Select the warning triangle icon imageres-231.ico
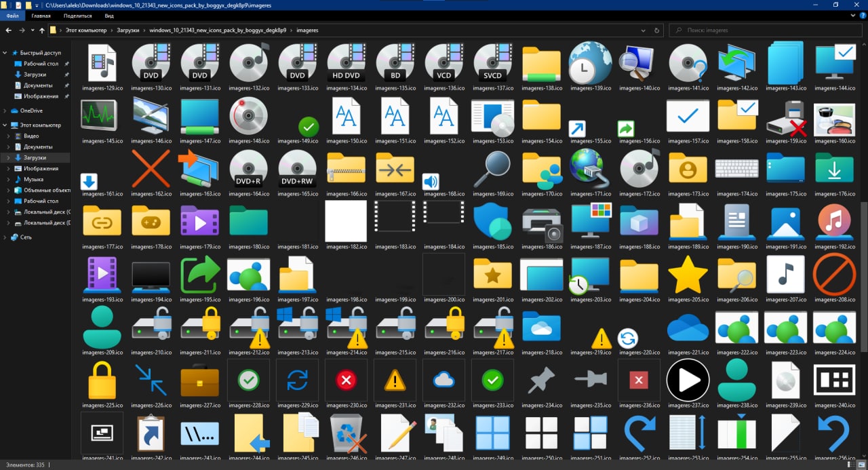This screenshot has width=868, height=470. (x=395, y=380)
